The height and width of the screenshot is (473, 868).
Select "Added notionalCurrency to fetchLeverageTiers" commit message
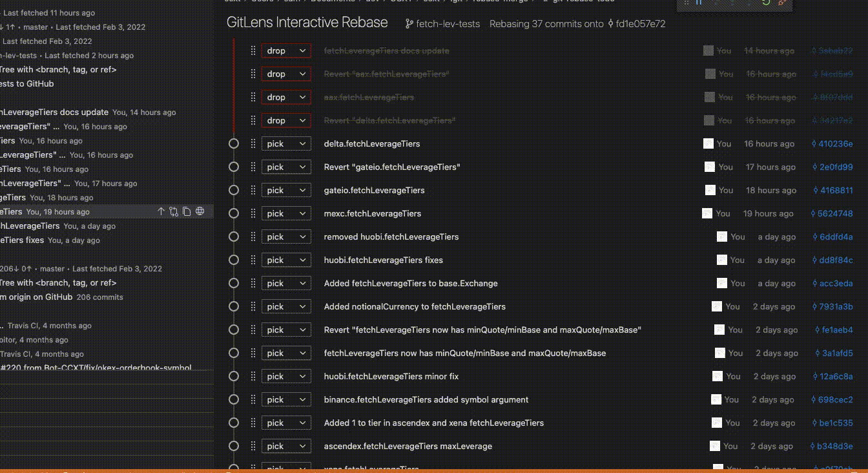coord(415,306)
